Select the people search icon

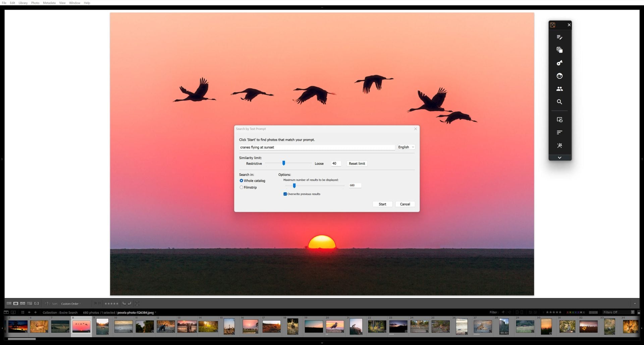coord(559,89)
